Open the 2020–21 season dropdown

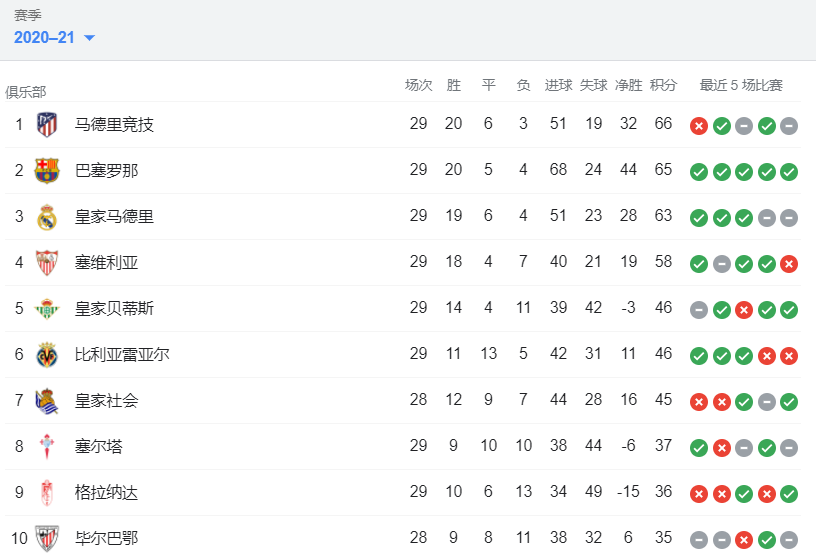tap(55, 37)
